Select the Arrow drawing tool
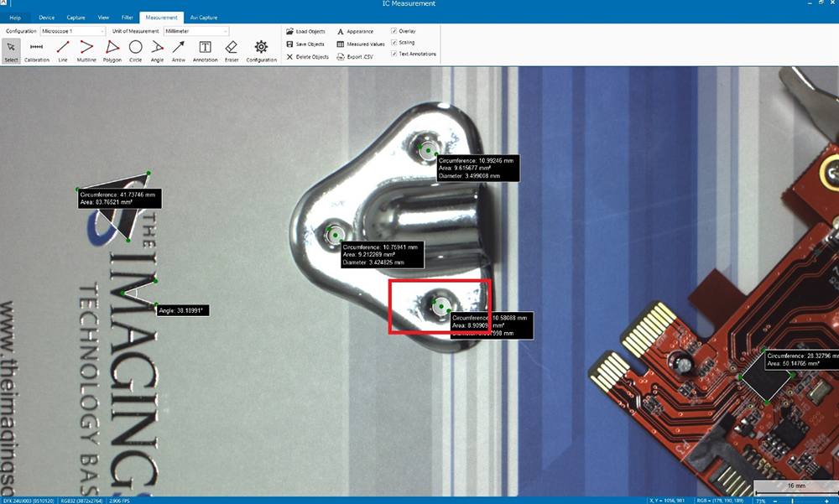This screenshot has height=504, width=839. 178,51
